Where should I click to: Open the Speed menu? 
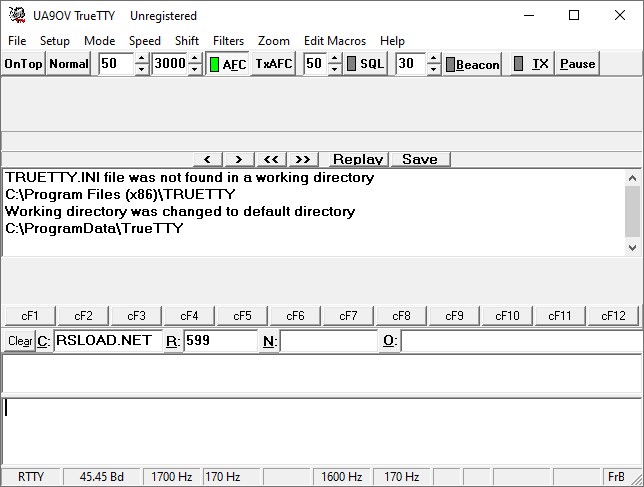pos(145,41)
